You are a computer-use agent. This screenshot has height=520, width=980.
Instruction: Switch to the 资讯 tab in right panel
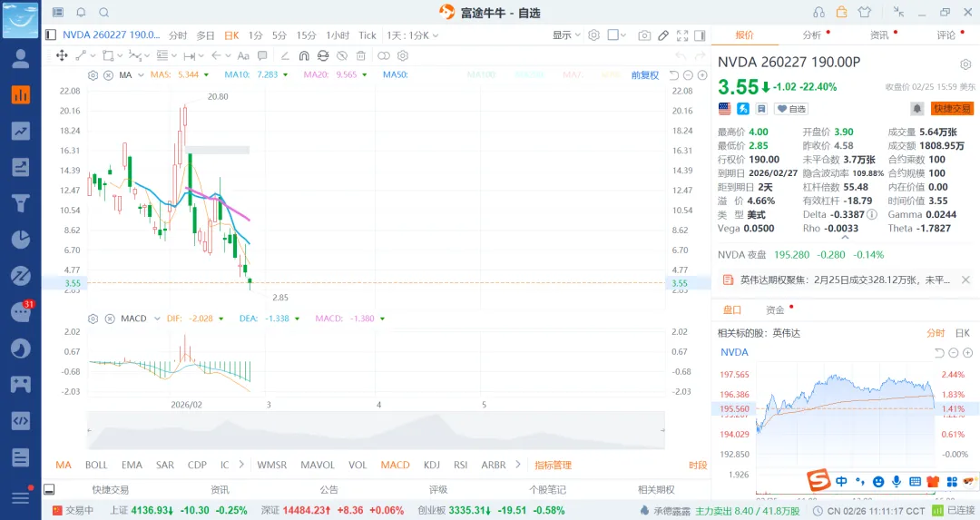[879, 35]
